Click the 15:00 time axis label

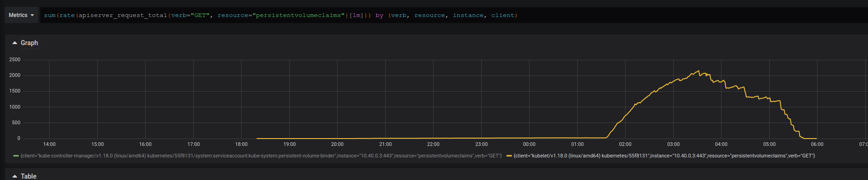(x=97, y=144)
